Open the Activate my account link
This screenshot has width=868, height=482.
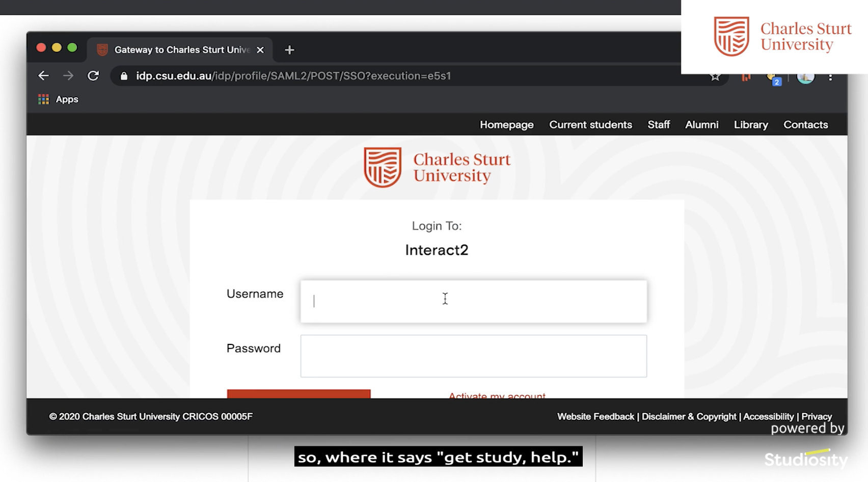[497, 395]
